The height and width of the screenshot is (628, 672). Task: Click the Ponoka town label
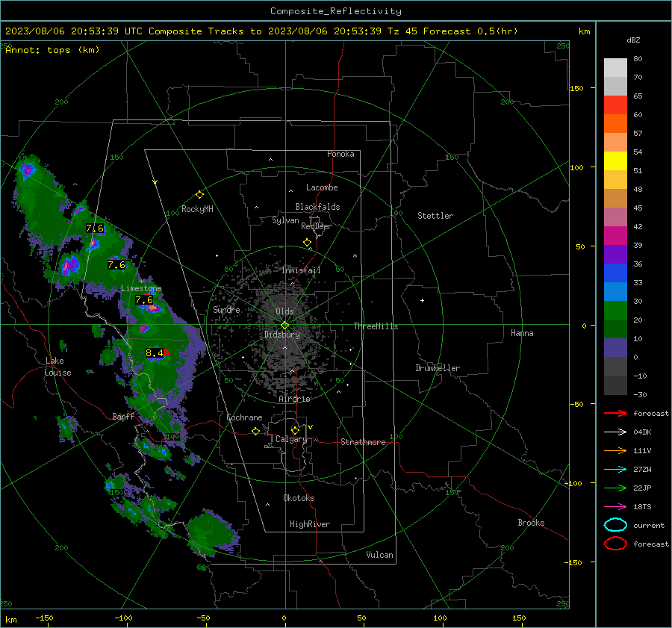click(x=340, y=154)
